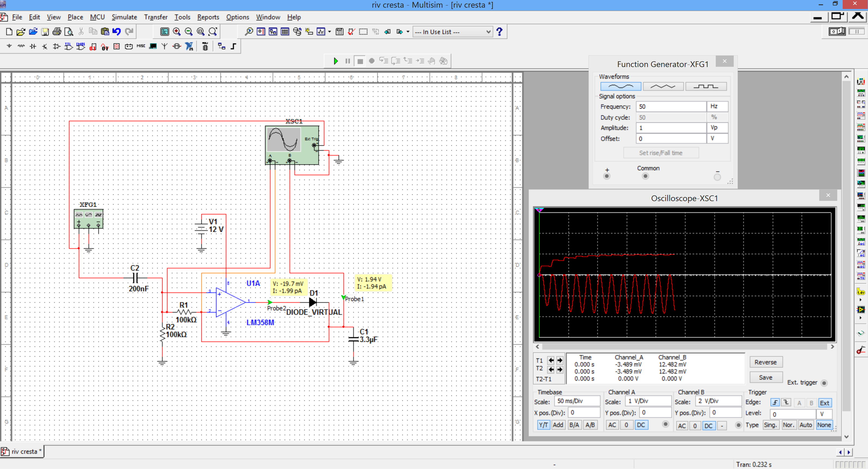Toggle the Ext. trigger radio button
868x469 pixels.
tap(824, 383)
